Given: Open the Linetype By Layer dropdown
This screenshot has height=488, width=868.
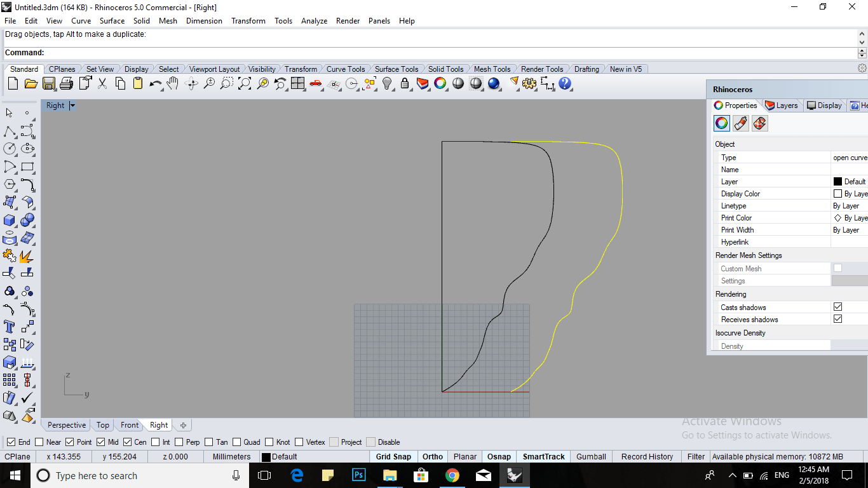Looking at the screenshot, I should click(x=850, y=206).
